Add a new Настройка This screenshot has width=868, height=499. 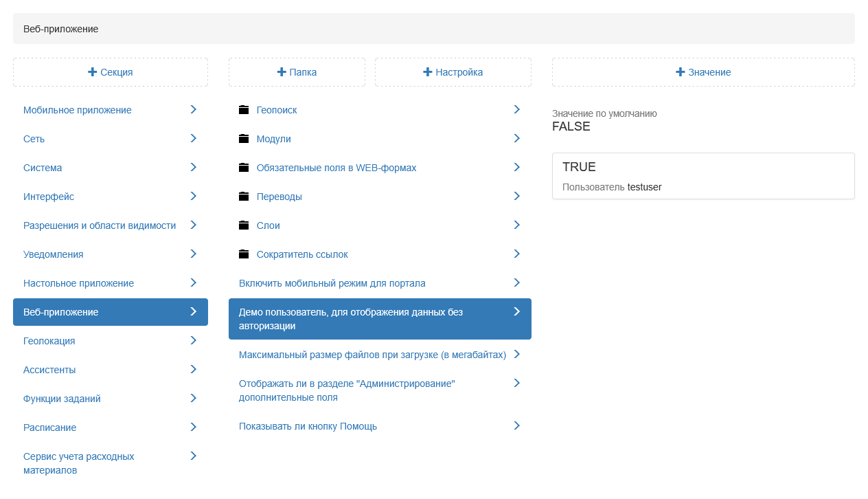[x=453, y=72]
